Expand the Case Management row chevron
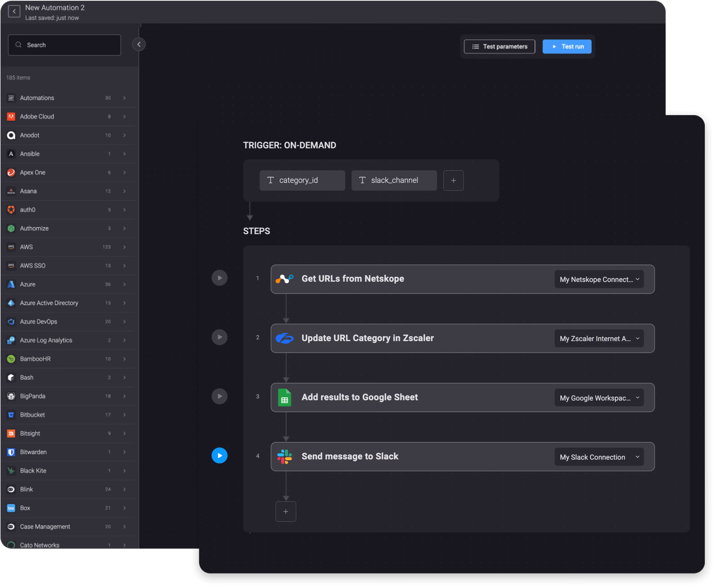 (x=124, y=526)
